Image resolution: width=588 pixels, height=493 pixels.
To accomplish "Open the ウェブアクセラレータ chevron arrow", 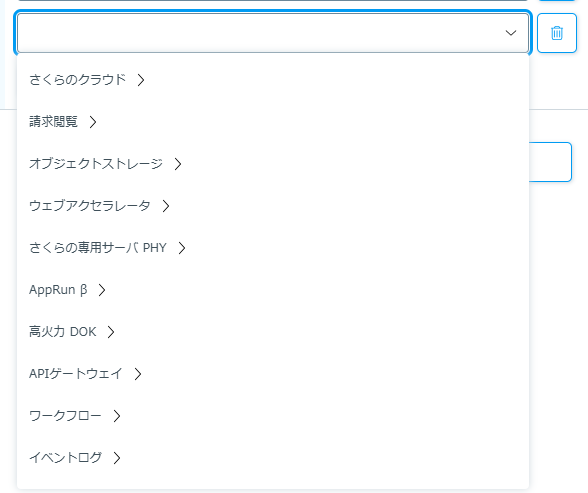I will pos(166,206).
